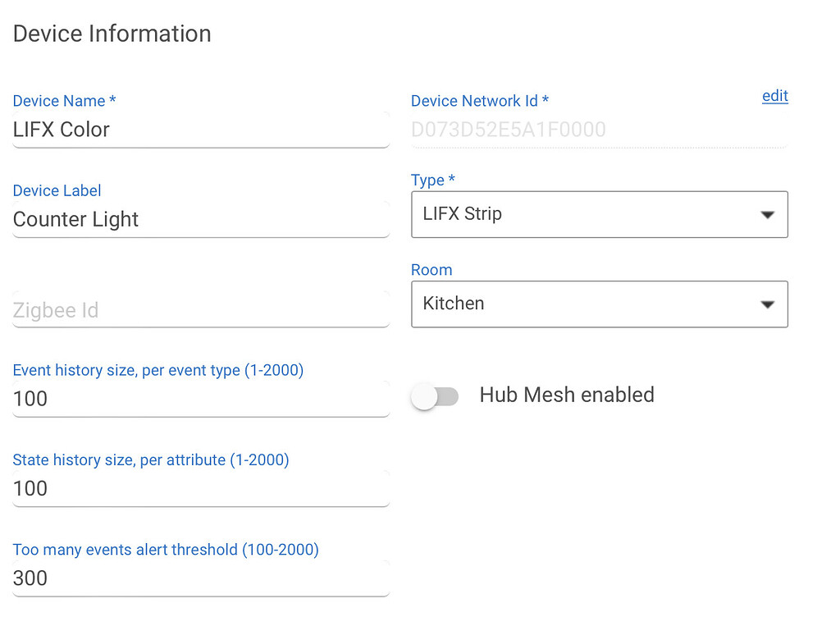Click the edit link for Device Network Id
Screen dimensions: 840x617
[x=775, y=97]
